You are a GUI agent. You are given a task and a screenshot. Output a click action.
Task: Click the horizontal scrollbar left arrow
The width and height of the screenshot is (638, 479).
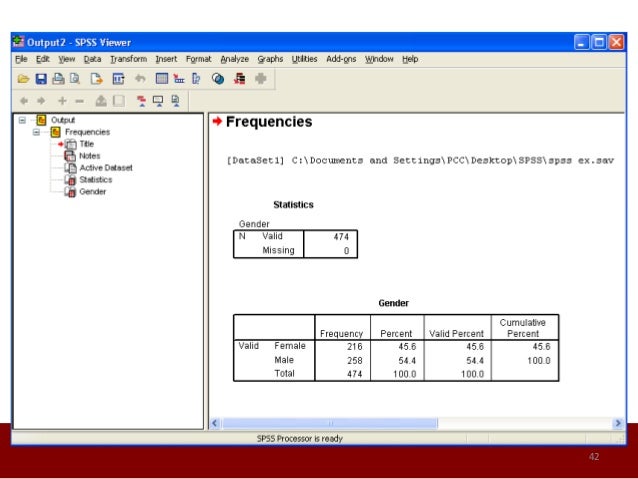(x=215, y=423)
